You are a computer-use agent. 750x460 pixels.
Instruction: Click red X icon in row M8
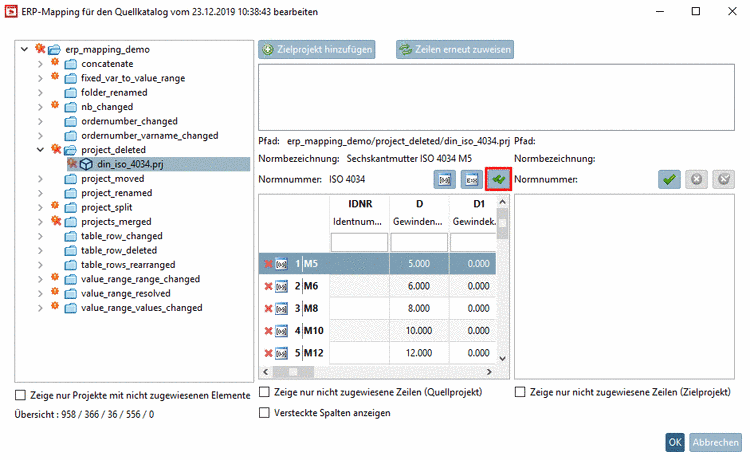coord(268,309)
